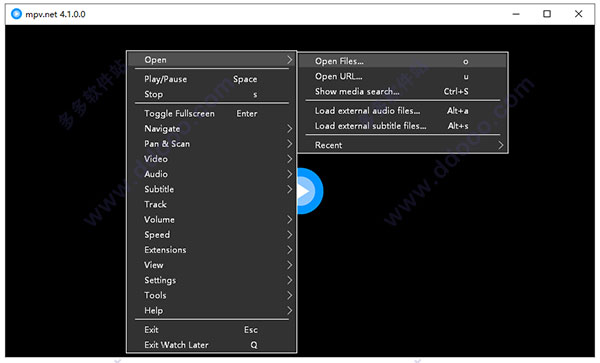Select the Track menu item
The height and width of the screenshot is (363, 600).
211,204
